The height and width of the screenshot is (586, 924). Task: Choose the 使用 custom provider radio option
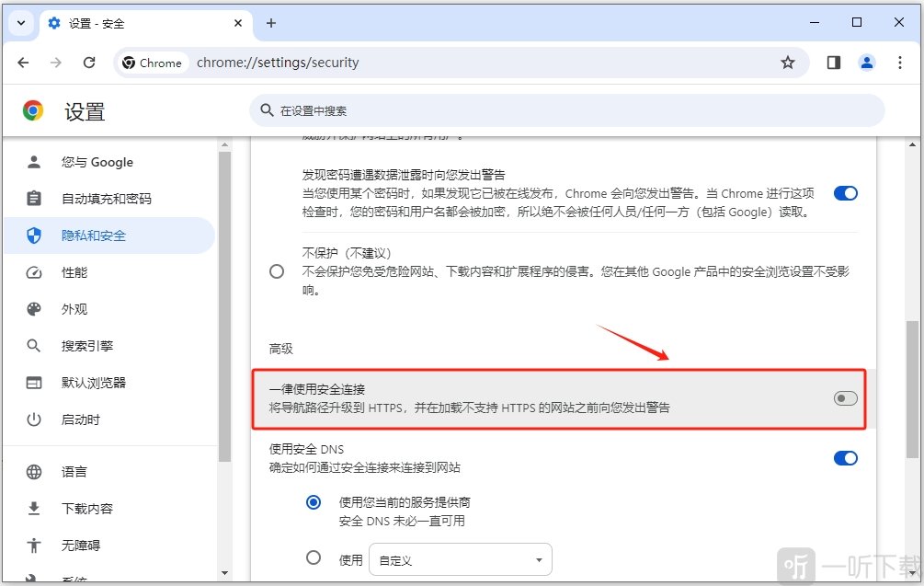(314, 557)
